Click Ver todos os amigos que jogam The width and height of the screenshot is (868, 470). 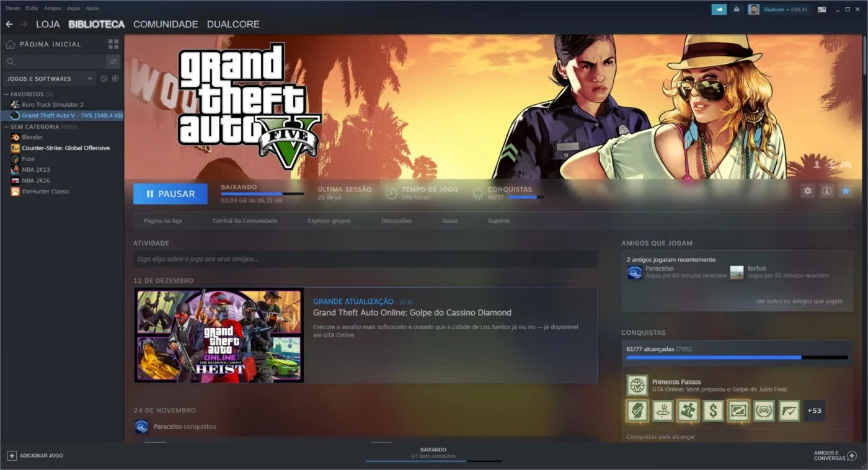coord(799,301)
